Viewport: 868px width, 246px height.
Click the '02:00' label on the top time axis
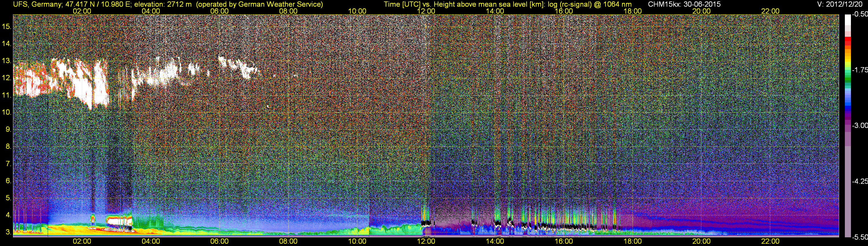point(82,11)
